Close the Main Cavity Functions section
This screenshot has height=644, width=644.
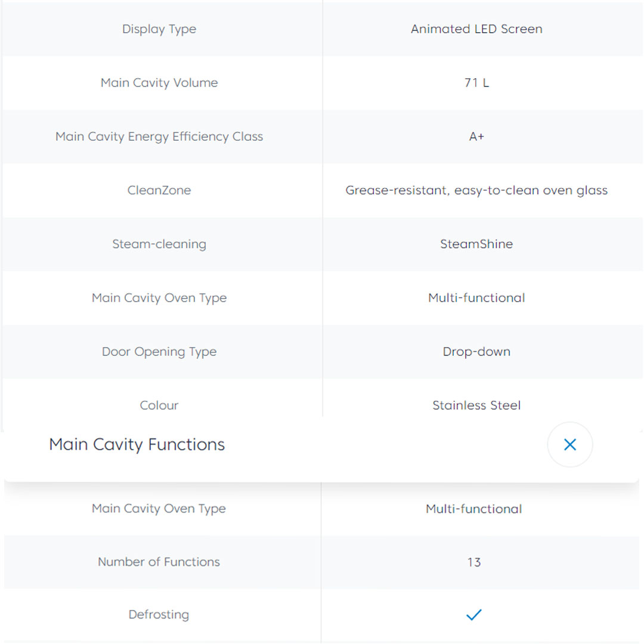coord(569,444)
